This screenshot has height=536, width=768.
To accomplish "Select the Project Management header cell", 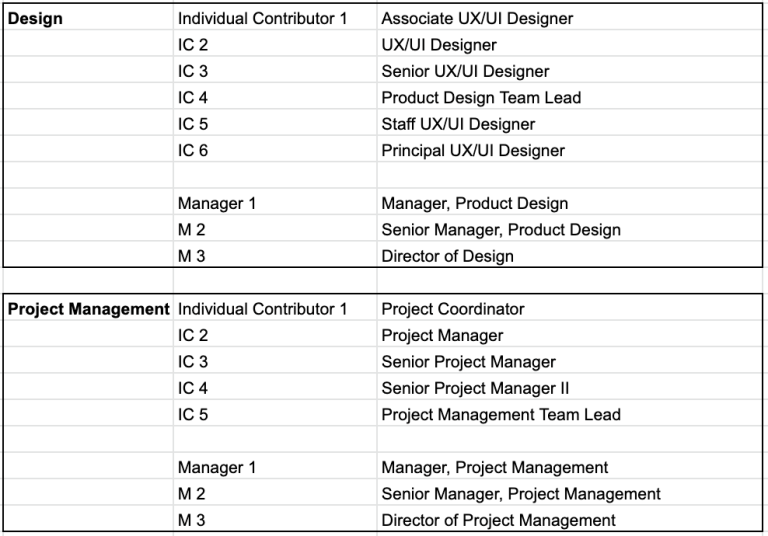I will pos(88,309).
